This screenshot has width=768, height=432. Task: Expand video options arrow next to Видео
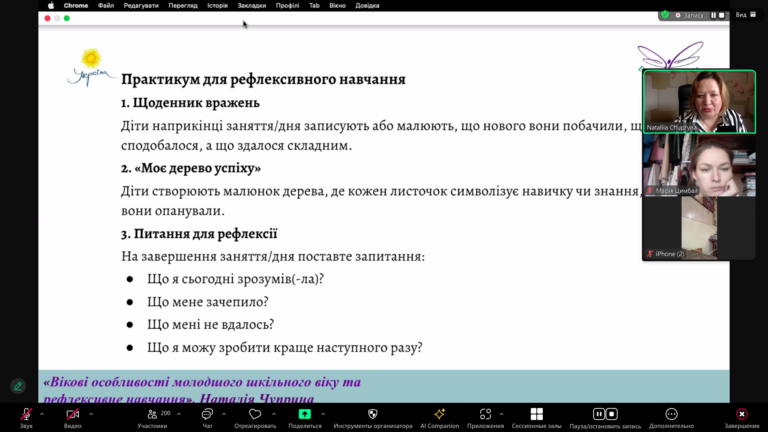(x=90, y=413)
